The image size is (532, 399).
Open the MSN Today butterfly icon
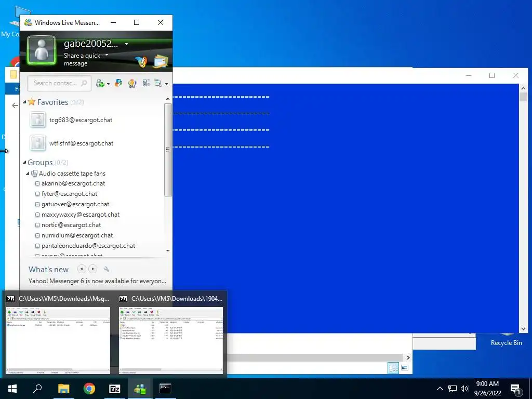click(141, 62)
